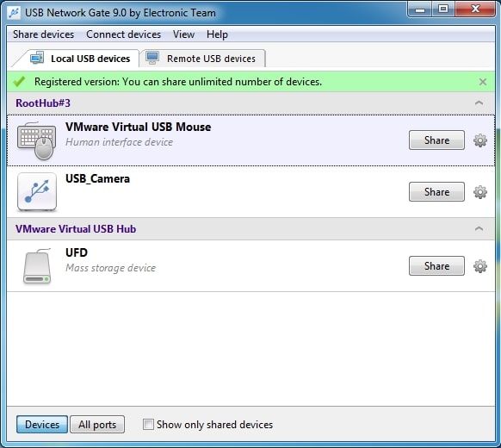Image resolution: width=501 pixels, height=448 pixels.
Task: Open the View menu
Action: tap(183, 34)
